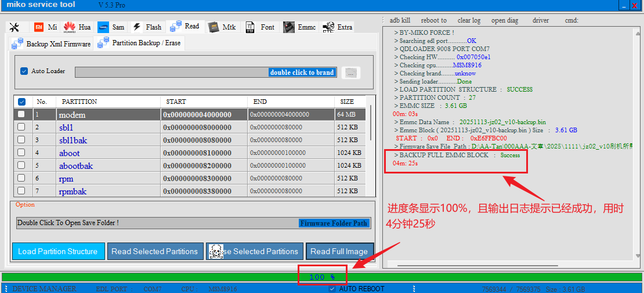
Task: Toggle the AUTO REBOOT checkbox
Action: (332, 288)
